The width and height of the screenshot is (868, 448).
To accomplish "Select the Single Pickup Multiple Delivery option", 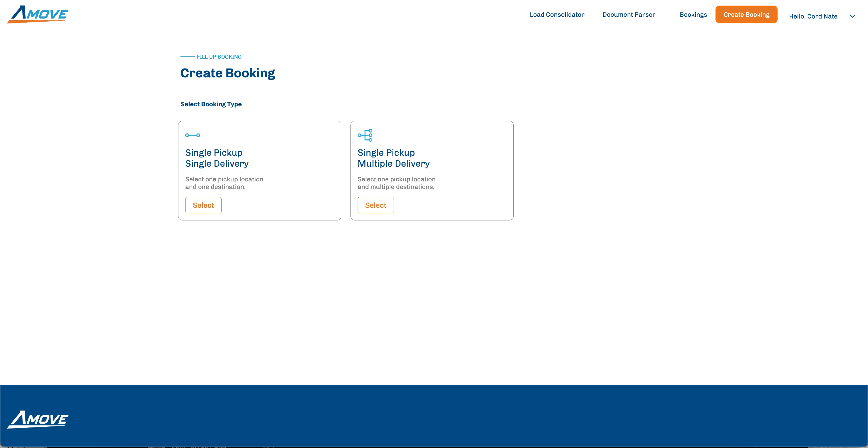I will click(375, 205).
